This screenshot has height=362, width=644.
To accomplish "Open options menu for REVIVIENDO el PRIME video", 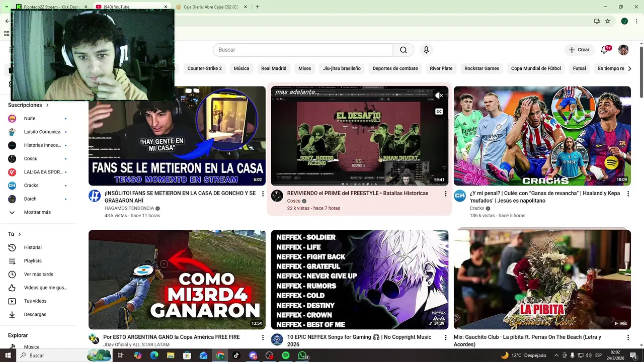I will [x=445, y=194].
